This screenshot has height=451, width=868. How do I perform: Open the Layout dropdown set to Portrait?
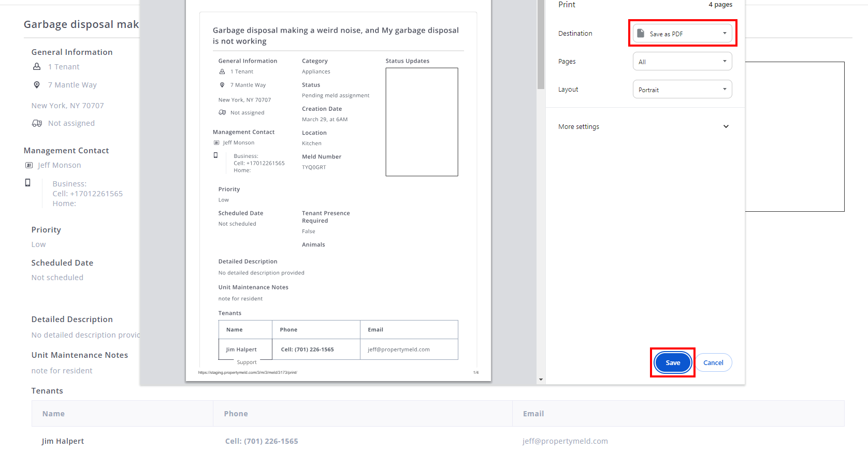click(x=682, y=90)
